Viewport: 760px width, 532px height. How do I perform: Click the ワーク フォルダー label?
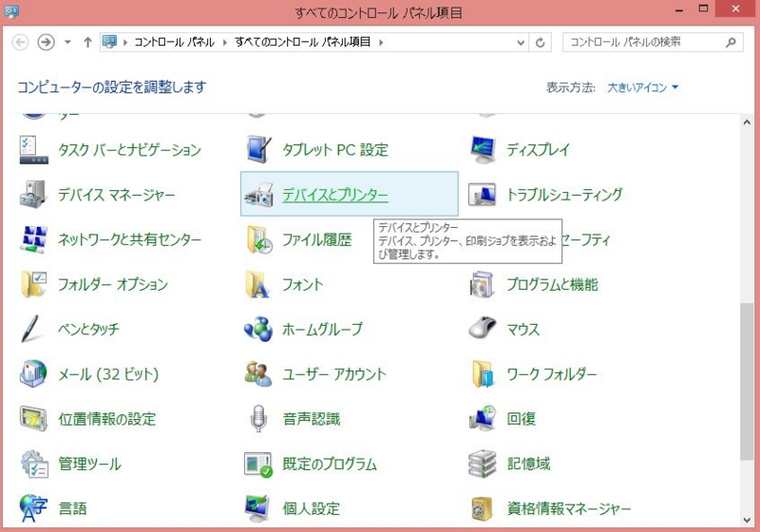552,374
